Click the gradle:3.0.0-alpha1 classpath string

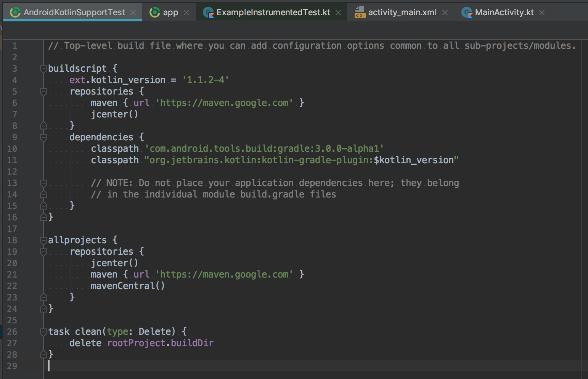click(264, 148)
